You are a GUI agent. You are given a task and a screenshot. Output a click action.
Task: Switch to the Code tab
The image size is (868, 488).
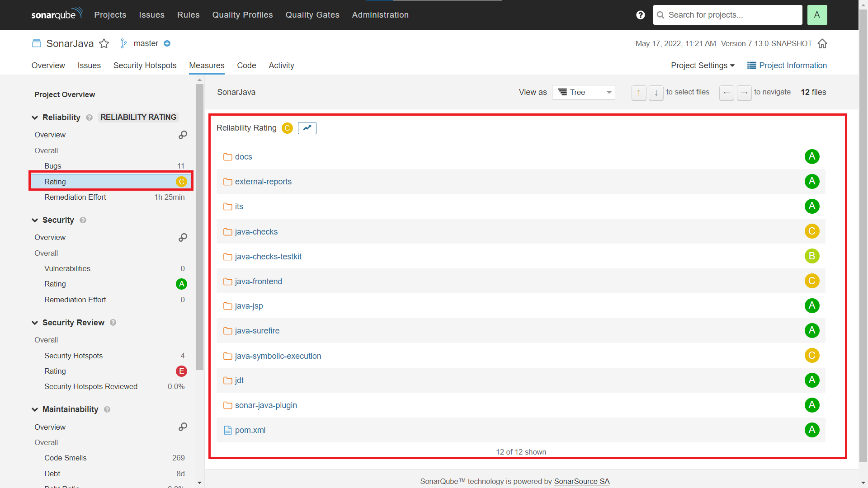[x=246, y=66]
